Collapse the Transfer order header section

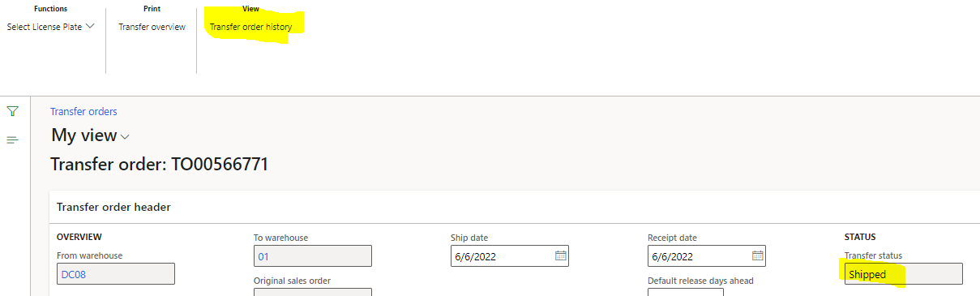(x=113, y=207)
